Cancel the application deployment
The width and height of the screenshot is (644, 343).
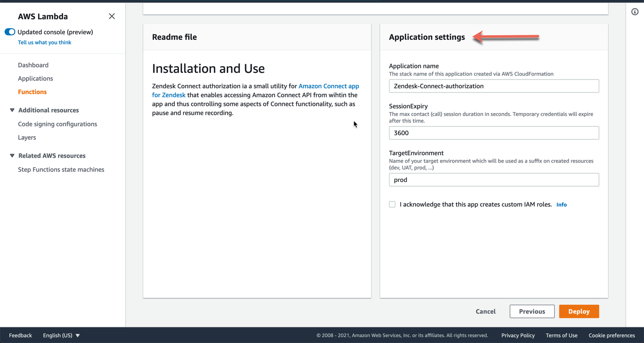(485, 312)
